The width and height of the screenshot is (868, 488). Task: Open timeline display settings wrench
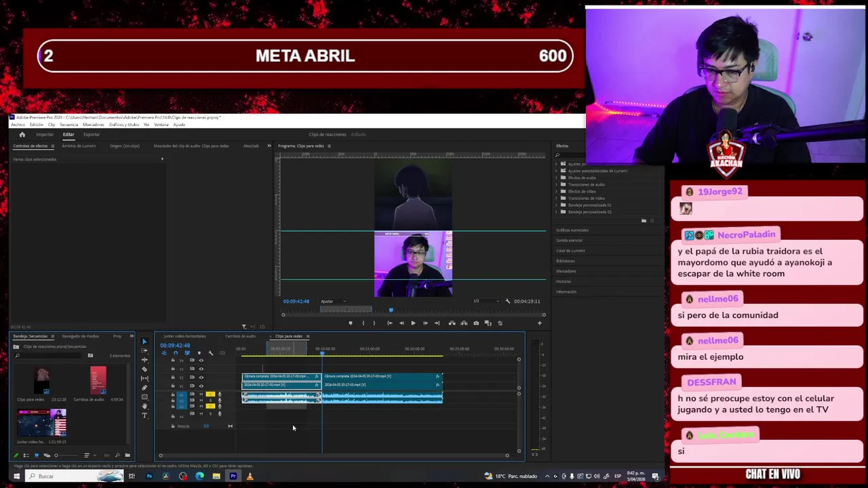click(x=210, y=353)
